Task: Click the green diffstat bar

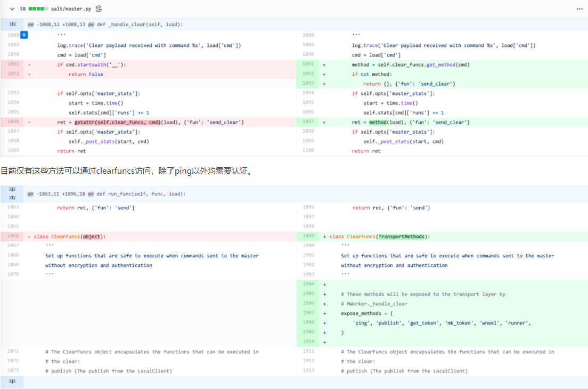Action: (38, 9)
